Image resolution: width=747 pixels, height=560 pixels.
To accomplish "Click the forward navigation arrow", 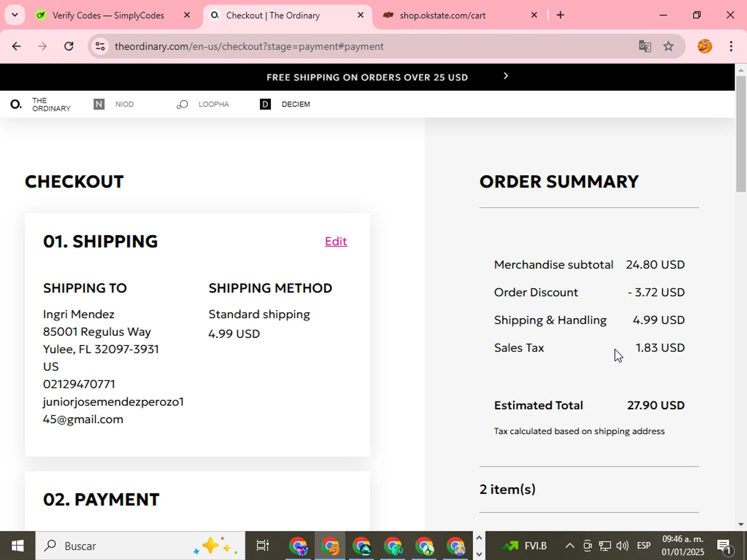I will coord(42,46).
